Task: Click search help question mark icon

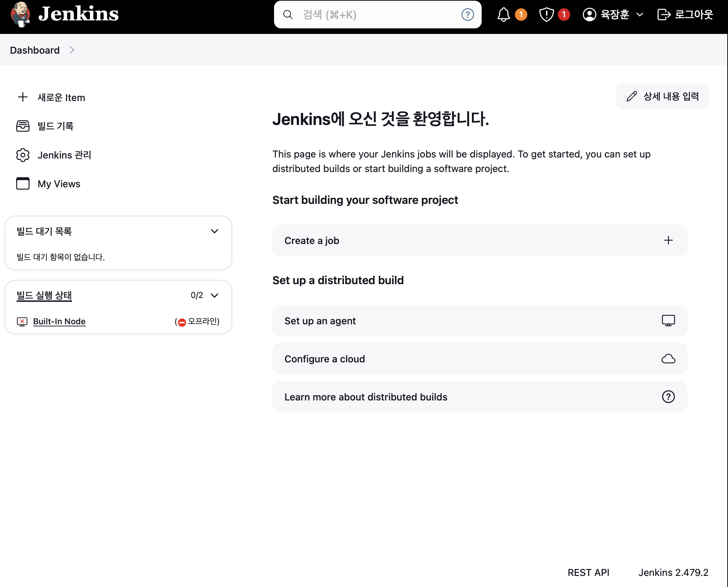Action: pyautogui.click(x=467, y=15)
